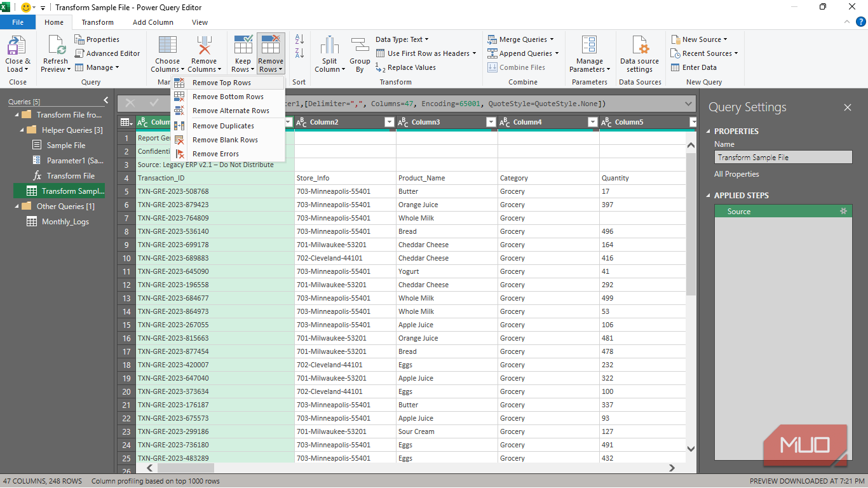Collapse the Queries pane with the chevron

click(105, 101)
